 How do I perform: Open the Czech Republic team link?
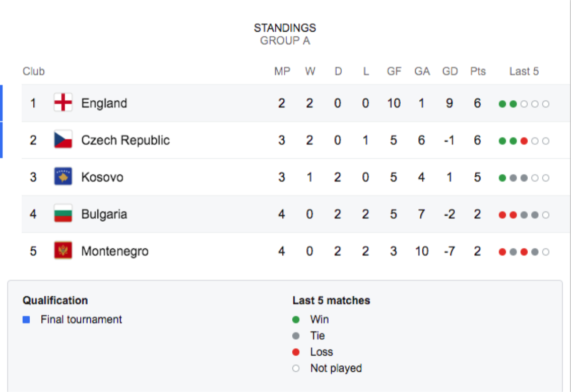click(x=125, y=140)
